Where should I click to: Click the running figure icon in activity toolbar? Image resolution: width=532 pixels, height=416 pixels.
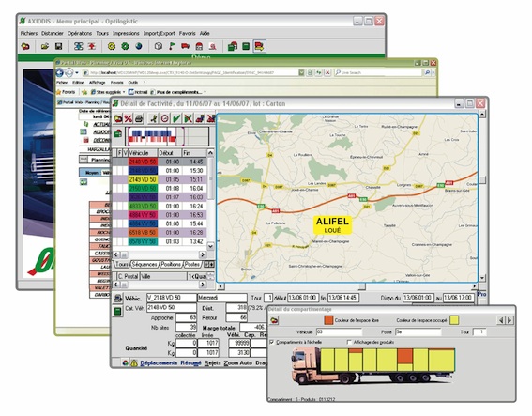coord(153,118)
